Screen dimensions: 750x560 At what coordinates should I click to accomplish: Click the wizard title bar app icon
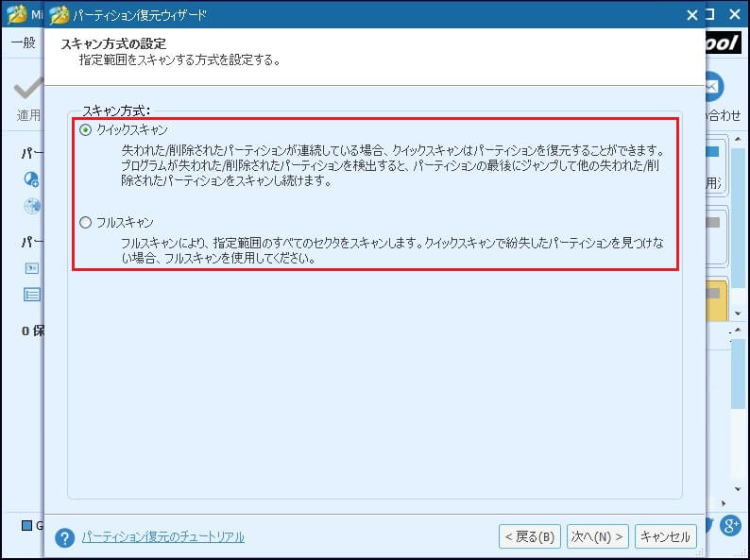pos(60,15)
